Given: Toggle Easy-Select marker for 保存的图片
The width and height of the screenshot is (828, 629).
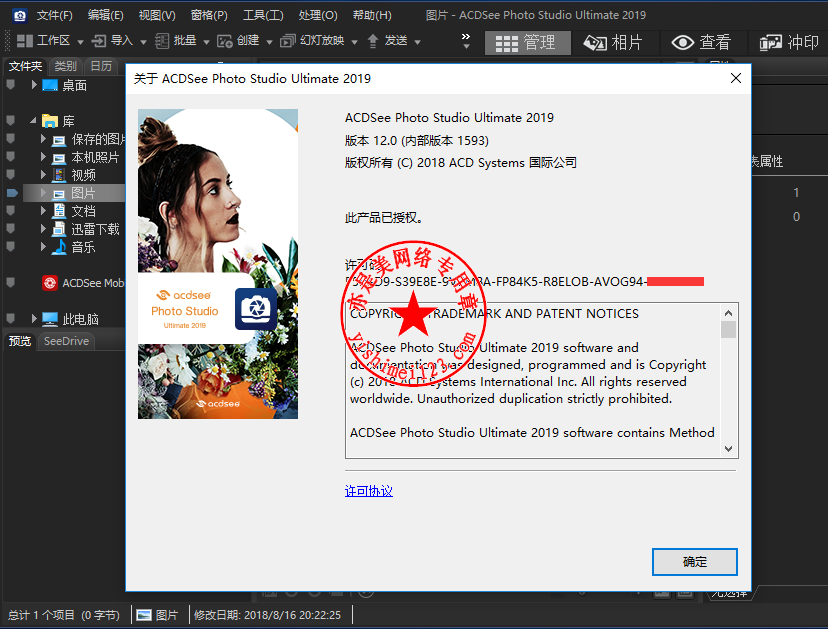Looking at the screenshot, I should [10, 139].
